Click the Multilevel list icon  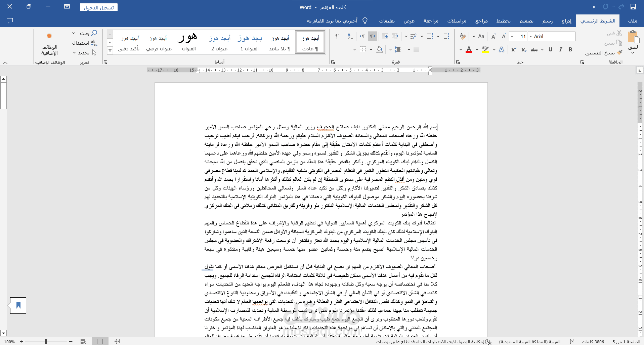point(414,36)
